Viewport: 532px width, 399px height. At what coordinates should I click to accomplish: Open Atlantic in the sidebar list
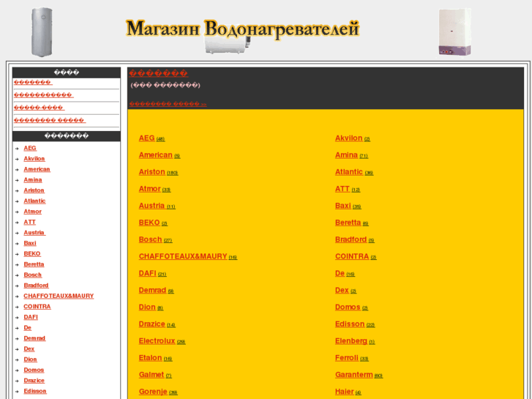point(34,201)
